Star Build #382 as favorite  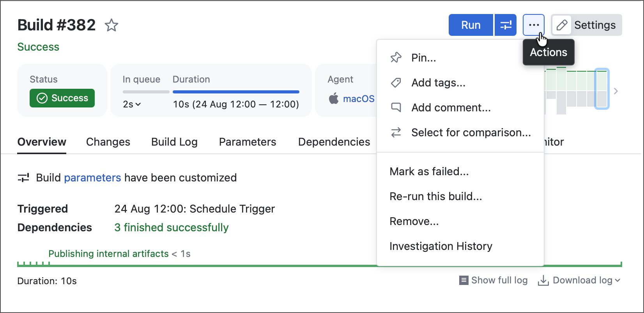pyautogui.click(x=111, y=25)
